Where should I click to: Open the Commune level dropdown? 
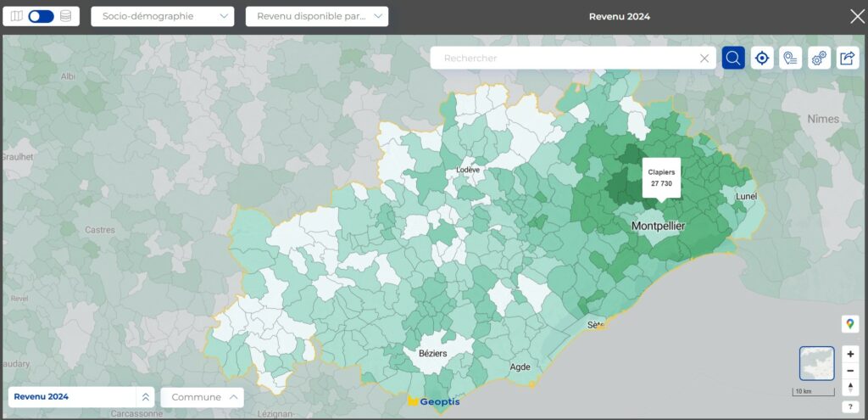202,397
